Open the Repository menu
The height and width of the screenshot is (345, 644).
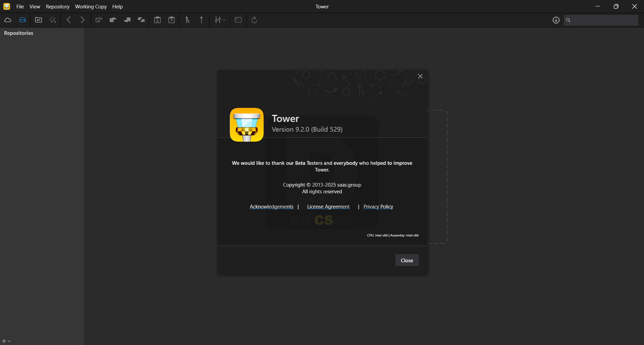pyautogui.click(x=58, y=6)
